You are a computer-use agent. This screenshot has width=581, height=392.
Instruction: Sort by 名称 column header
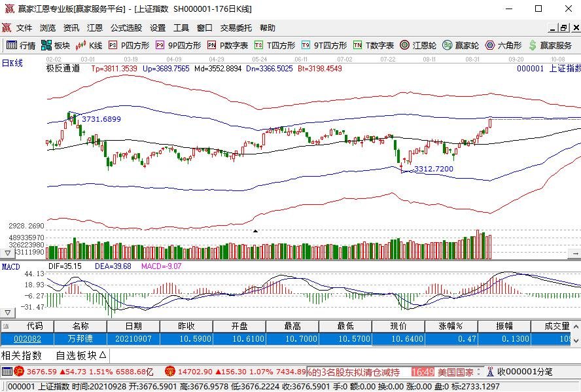point(80,326)
